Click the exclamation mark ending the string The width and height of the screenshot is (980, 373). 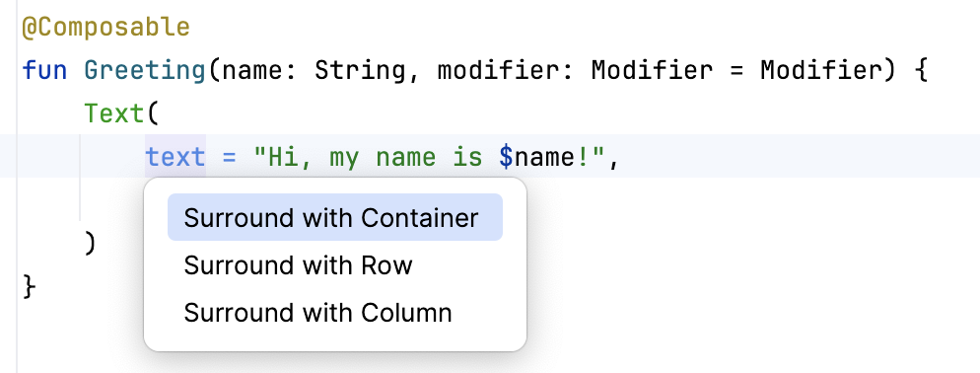(583, 157)
